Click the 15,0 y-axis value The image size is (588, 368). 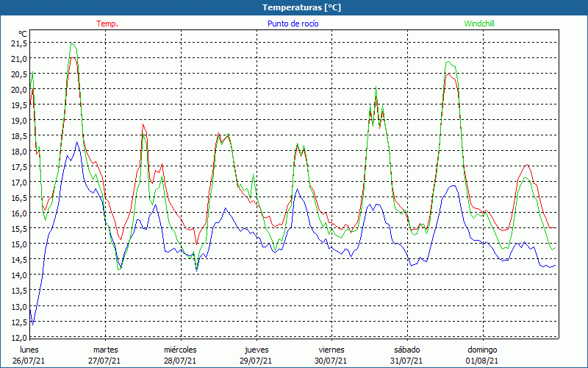point(19,244)
